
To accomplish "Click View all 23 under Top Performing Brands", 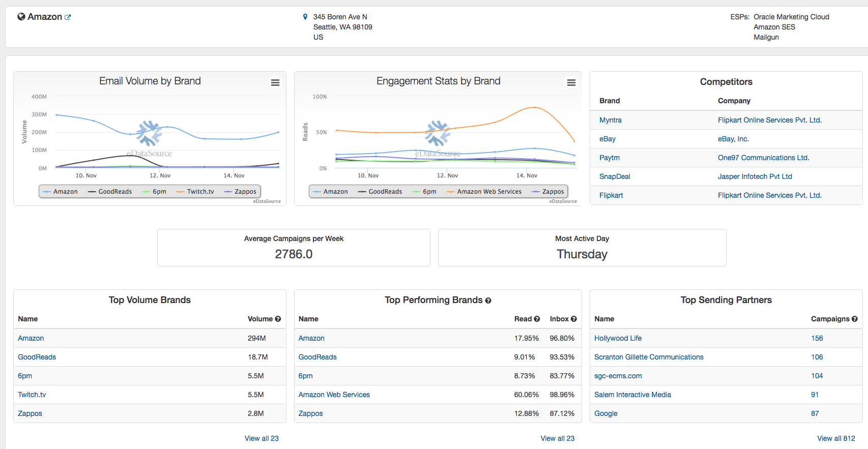I will point(558,438).
